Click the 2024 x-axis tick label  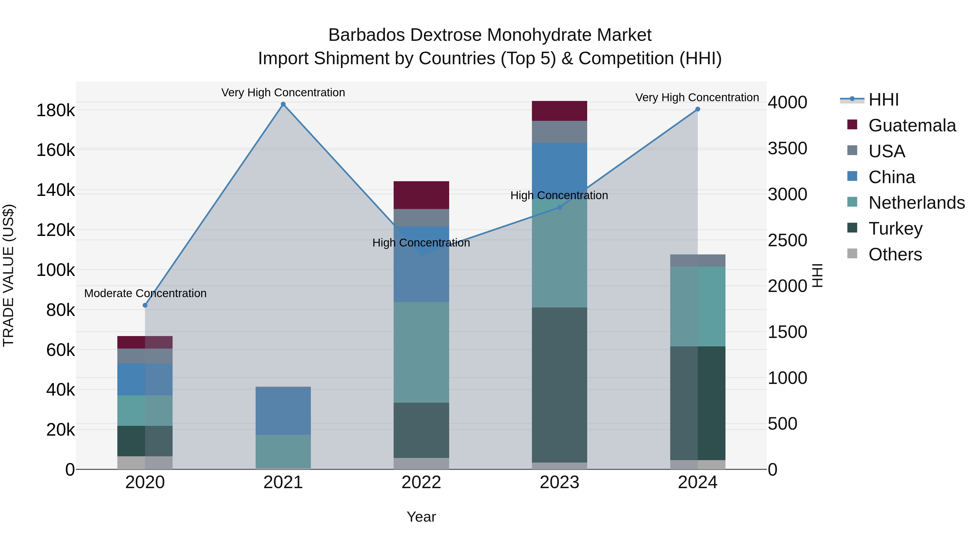coord(697,482)
